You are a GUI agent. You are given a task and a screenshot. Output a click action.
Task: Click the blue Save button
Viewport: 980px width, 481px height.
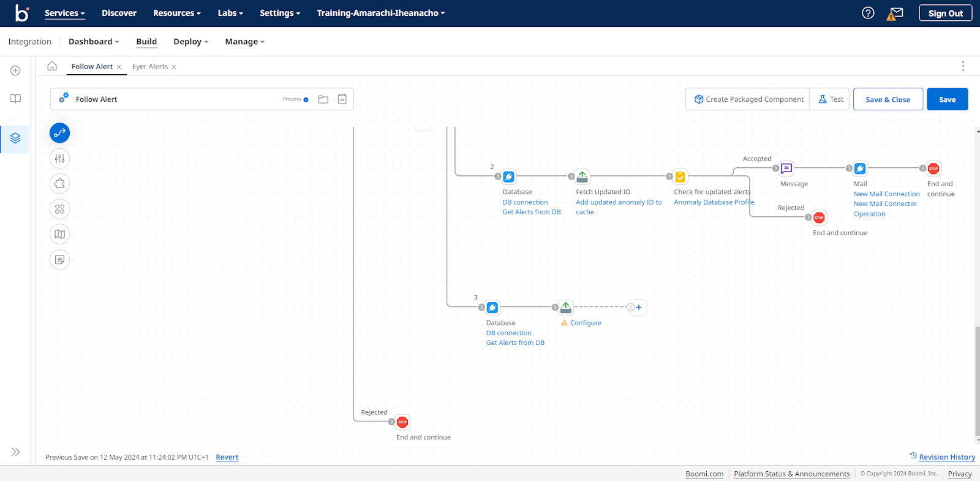click(948, 99)
